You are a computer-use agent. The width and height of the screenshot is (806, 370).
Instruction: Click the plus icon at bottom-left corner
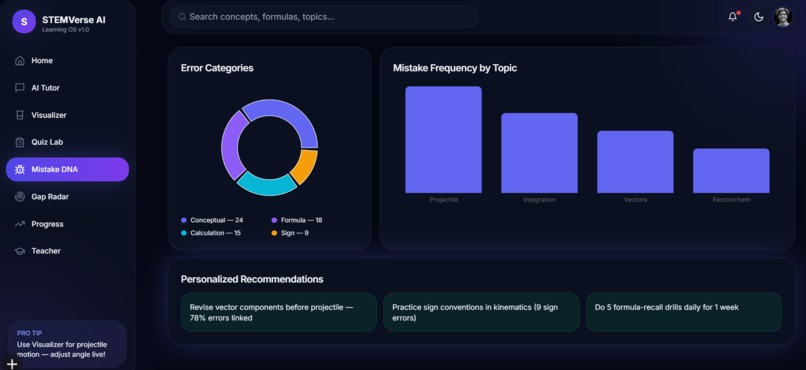pyautogui.click(x=12, y=364)
